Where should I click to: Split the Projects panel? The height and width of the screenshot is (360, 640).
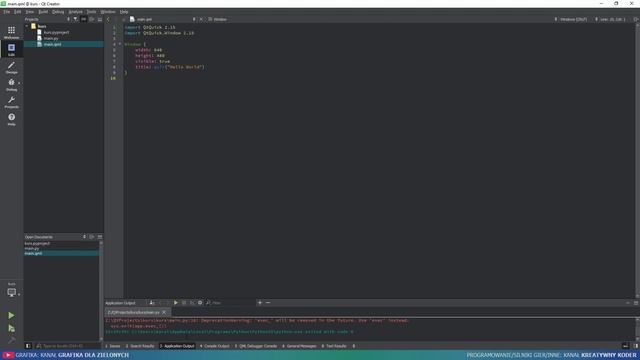tap(92, 19)
